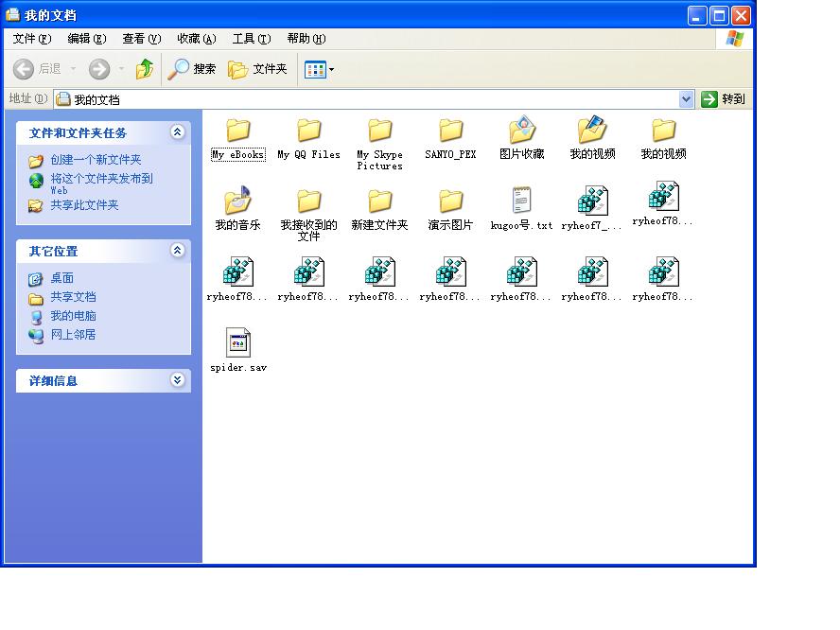Open the 文件 menu
Image resolution: width=840 pixels, height=630 pixels.
[x=31, y=39]
